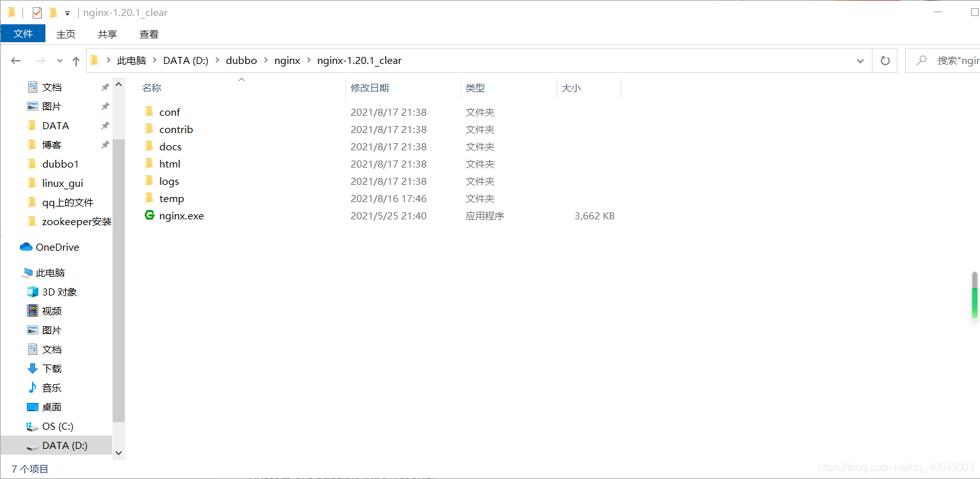Viewport: 980px width, 479px height.
Task: Navigate to nginx in the breadcrumb
Action: pyautogui.click(x=287, y=61)
